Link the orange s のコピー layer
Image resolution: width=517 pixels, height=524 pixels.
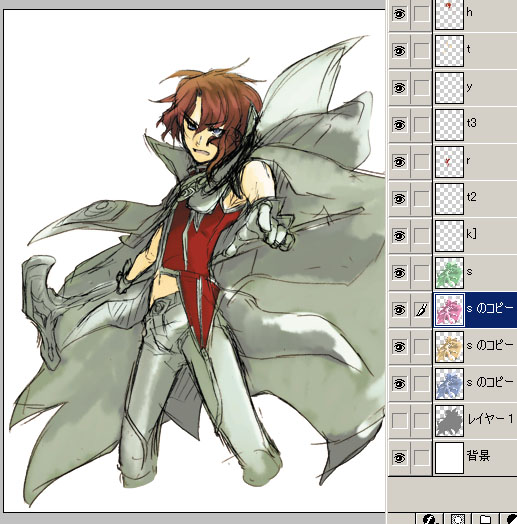coord(421,347)
